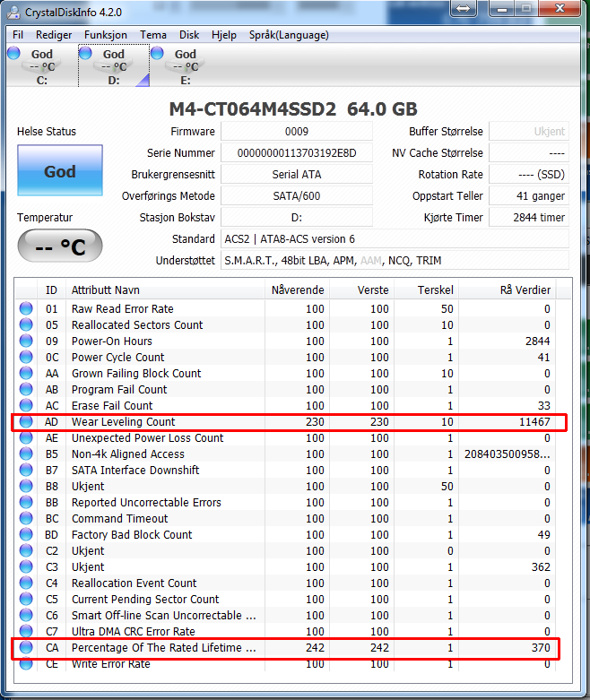Image resolution: width=590 pixels, height=700 pixels.
Task: Click status icon for Grown Failing Block Count
Action: point(26,373)
